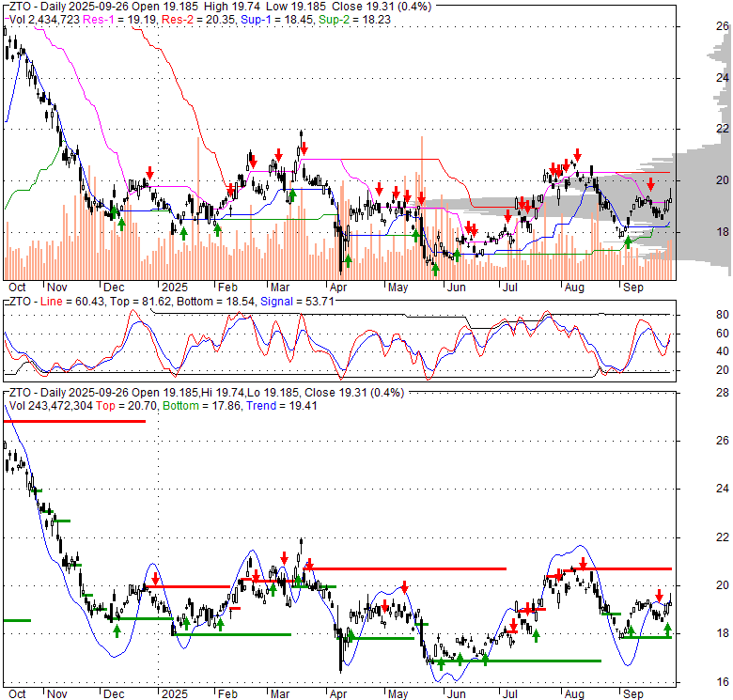Viewport: 733px width, 700px height.
Task: Click the Res-2 = 20.35 legend label
Action: [x=198, y=20]
